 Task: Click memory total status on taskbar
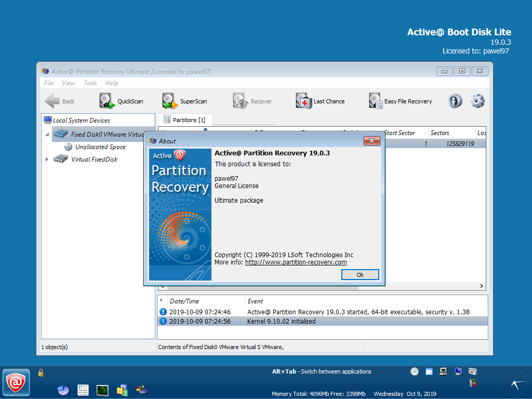318,394
